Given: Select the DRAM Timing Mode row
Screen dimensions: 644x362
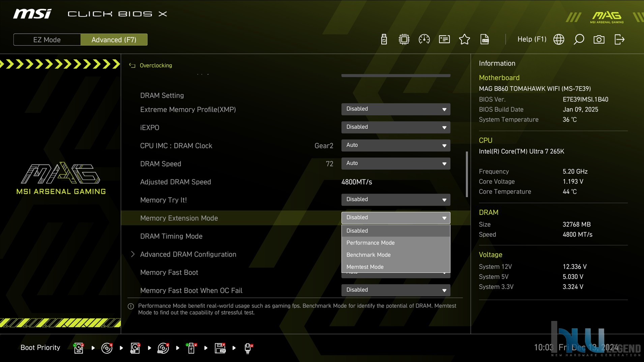Looking at the screenshot, I should [171, 236].
